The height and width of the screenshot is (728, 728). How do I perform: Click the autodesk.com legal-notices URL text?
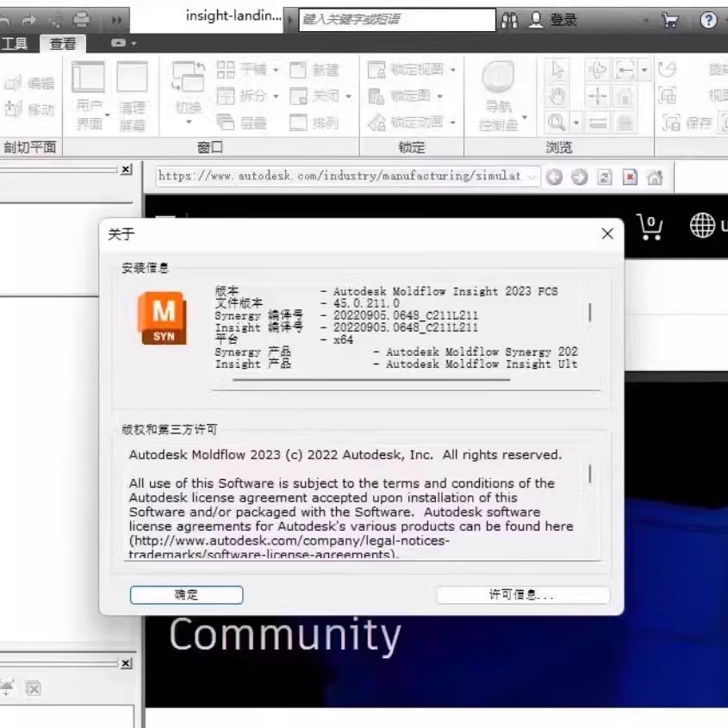(289, 546)
